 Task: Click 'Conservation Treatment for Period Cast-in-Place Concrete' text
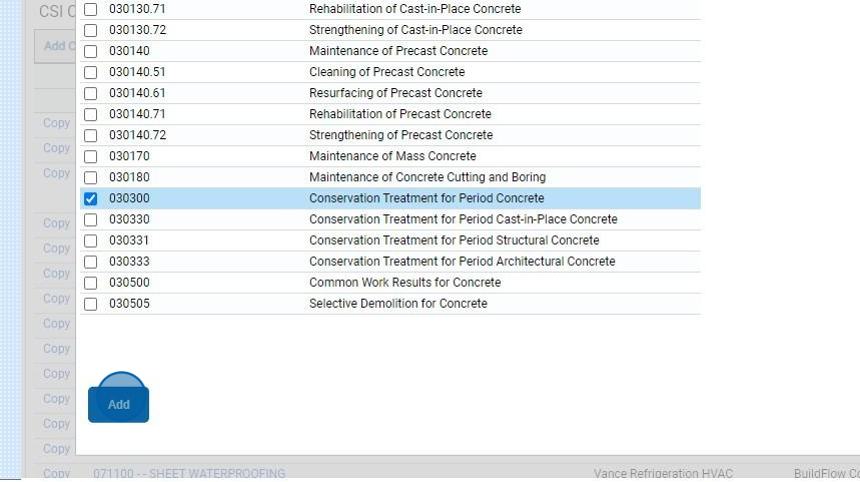click(463, 219)
